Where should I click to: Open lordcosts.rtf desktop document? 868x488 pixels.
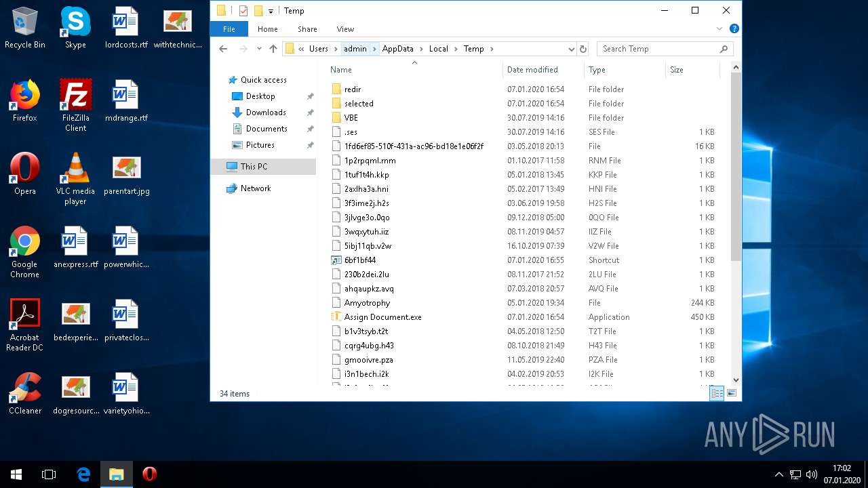click(126, 28)
